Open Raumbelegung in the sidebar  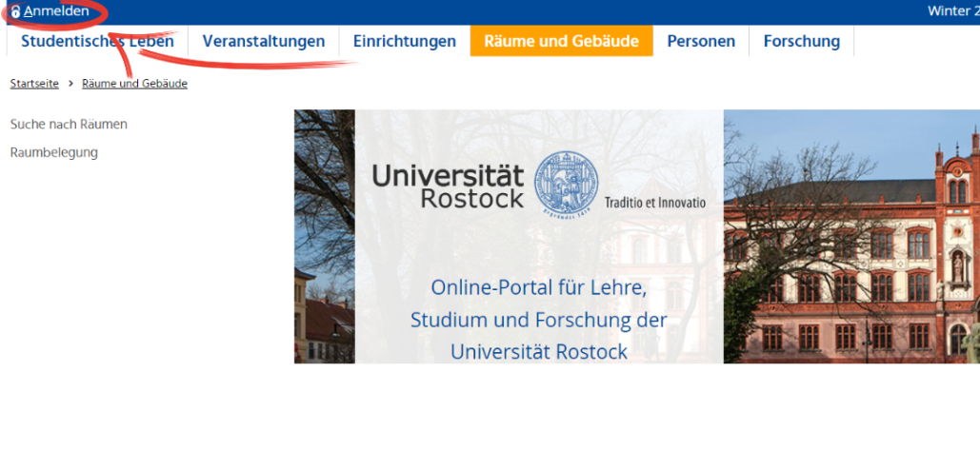(x=53, y=152)
